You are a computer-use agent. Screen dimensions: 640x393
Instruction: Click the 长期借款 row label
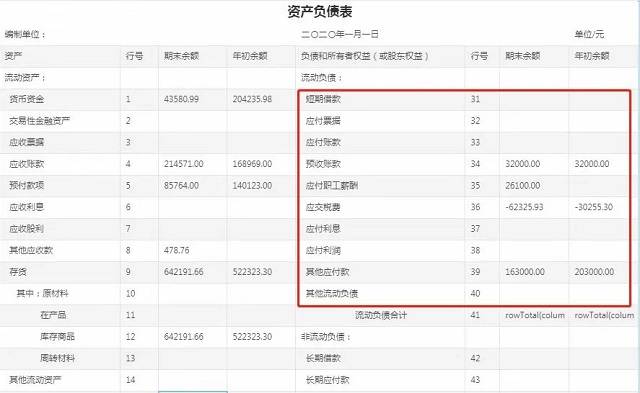(x=323, y=359)
